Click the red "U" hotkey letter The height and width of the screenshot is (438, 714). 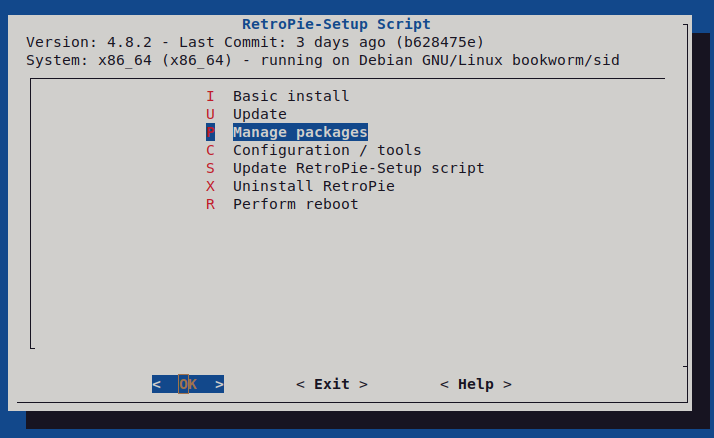tap(210, 114)
